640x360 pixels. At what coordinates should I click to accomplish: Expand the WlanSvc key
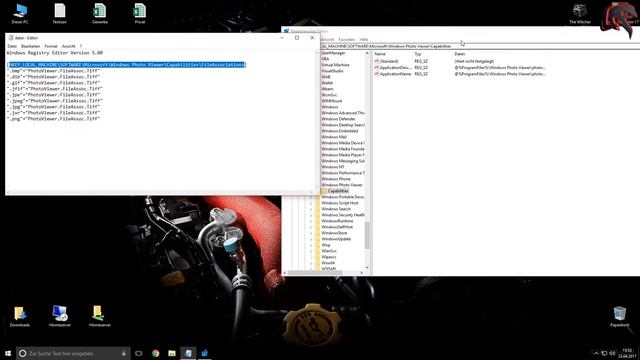[311, 251]
